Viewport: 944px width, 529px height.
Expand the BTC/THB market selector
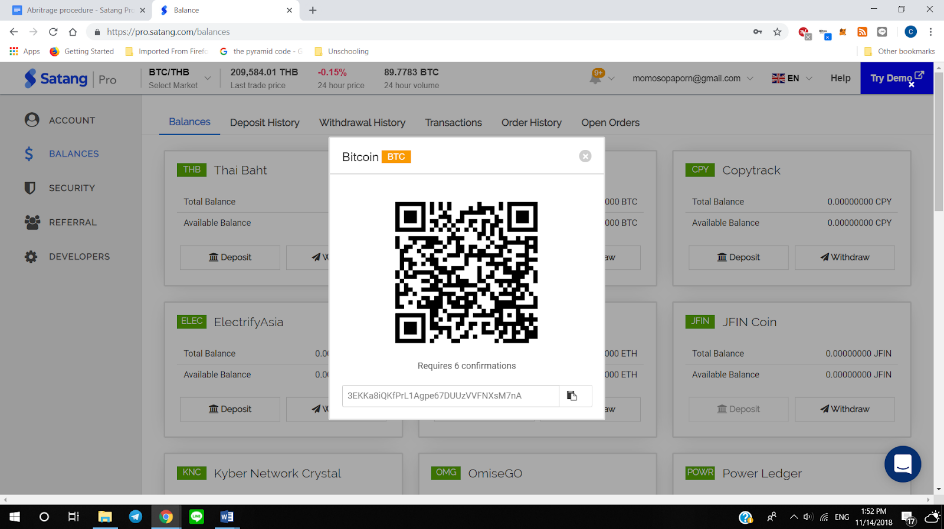pos(179,78)
